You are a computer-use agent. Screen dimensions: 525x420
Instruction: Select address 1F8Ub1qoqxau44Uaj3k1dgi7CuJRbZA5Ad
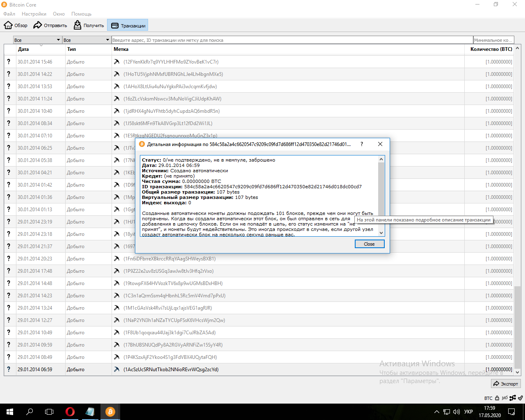(x=170, y=333)
